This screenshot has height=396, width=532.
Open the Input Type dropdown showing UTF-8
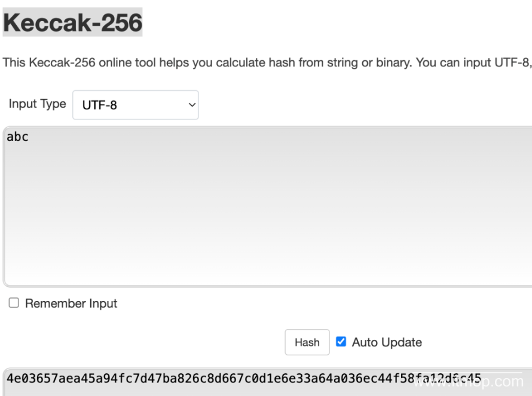[x=135, y=105]
